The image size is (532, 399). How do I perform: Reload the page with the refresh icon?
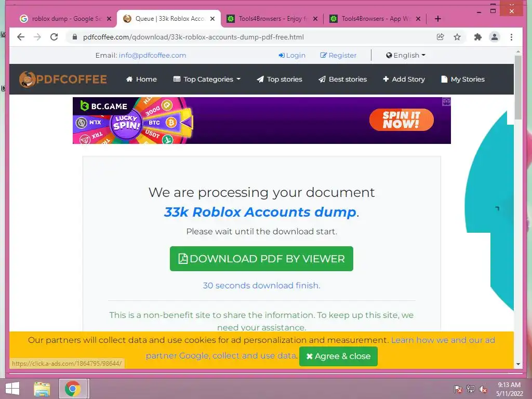click(54, 37)
